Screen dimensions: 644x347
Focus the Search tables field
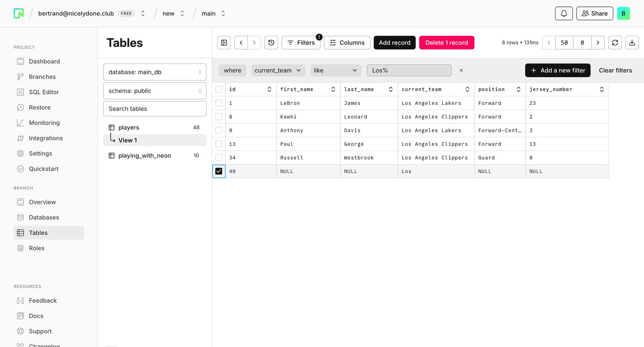[x=155, y=109]
